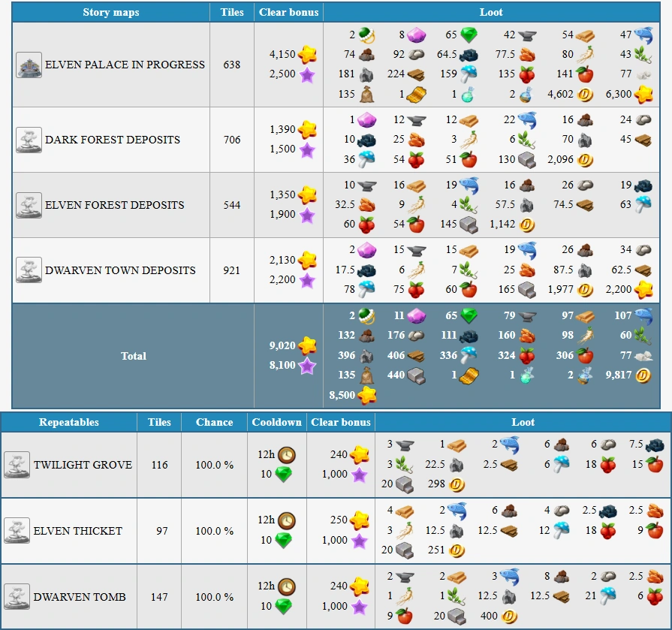Click the coal icon beside 64.5

click(x=469, y=55)
